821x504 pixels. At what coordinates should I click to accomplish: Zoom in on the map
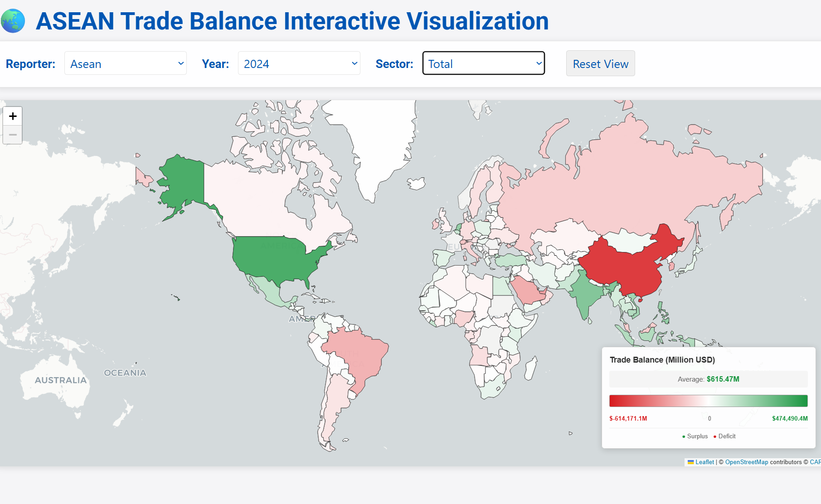tap(13, 116)
